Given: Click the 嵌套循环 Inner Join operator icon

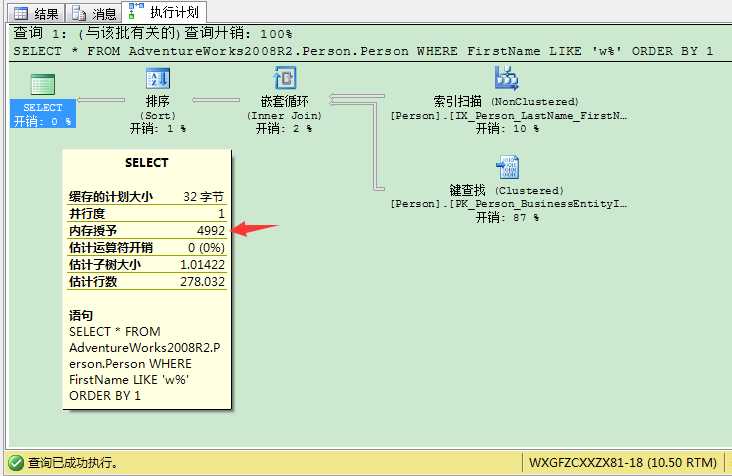Looking at the screenshot, I should (x=285, y=78).
